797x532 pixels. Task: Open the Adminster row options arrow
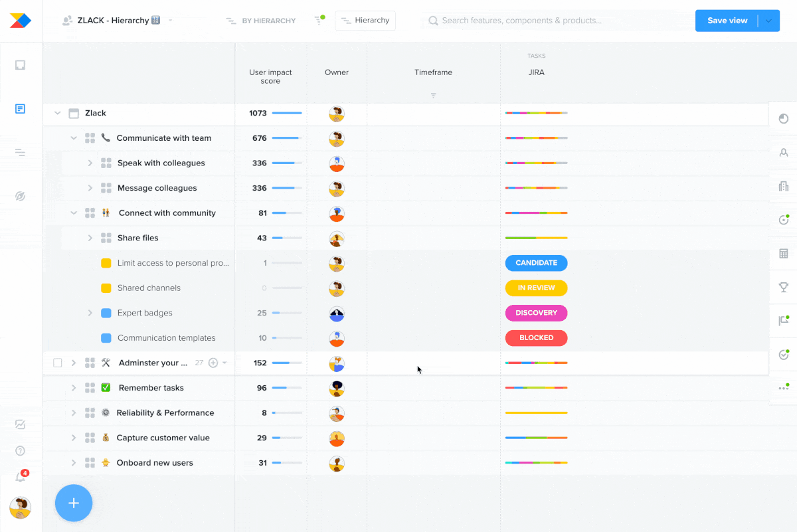click(224, 363)
